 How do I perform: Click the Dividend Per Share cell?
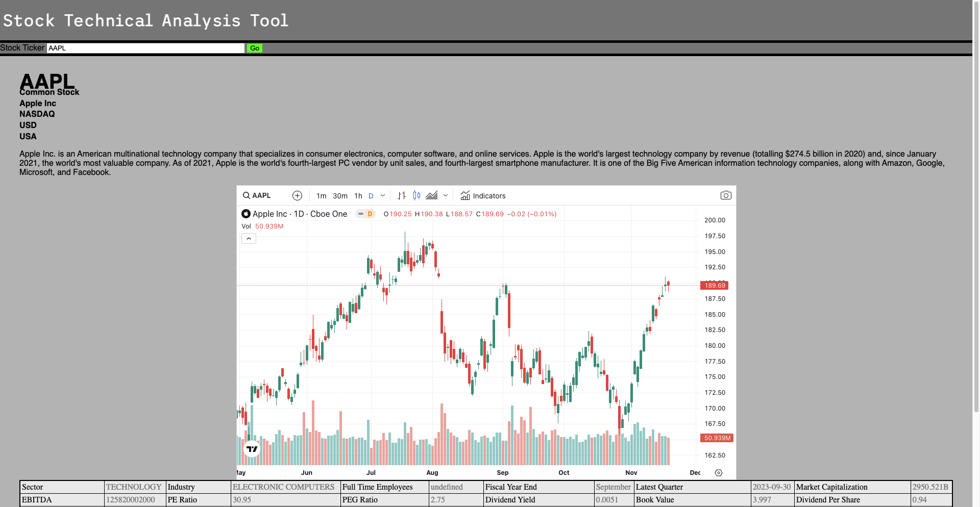pyautogui.click(x=852, y=500)
